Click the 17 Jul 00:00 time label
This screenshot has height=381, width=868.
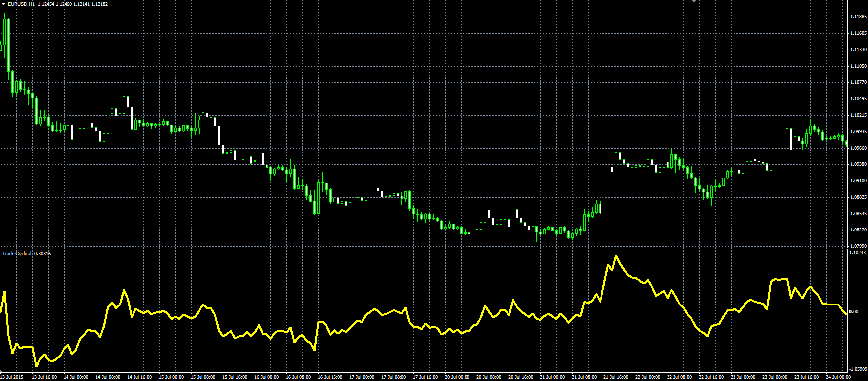tap(362, 377)
